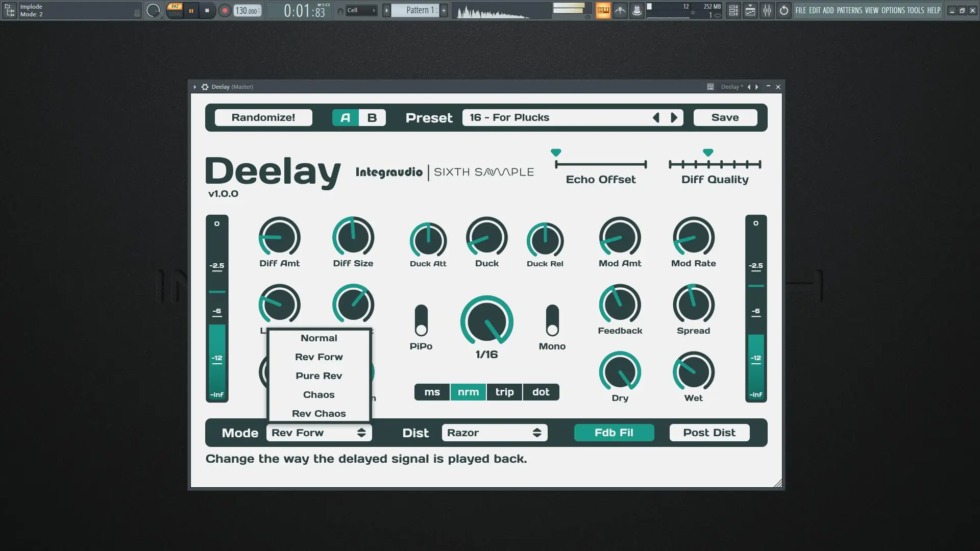Click the Echo Offset slider track
The width and height of the screenshot is (980, 551).
(601, 164)
